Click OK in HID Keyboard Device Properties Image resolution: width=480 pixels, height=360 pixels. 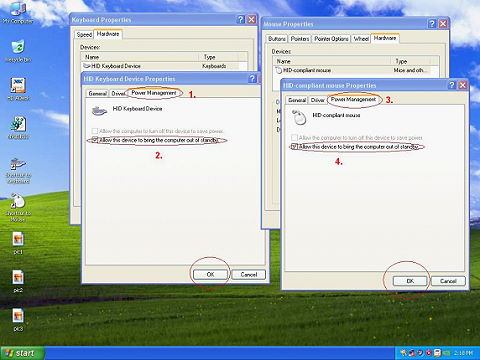pos(210,274)
